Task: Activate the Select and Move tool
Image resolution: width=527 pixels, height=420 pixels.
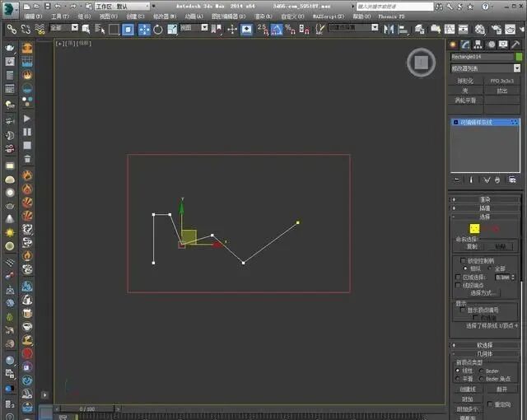Action: 144,30
